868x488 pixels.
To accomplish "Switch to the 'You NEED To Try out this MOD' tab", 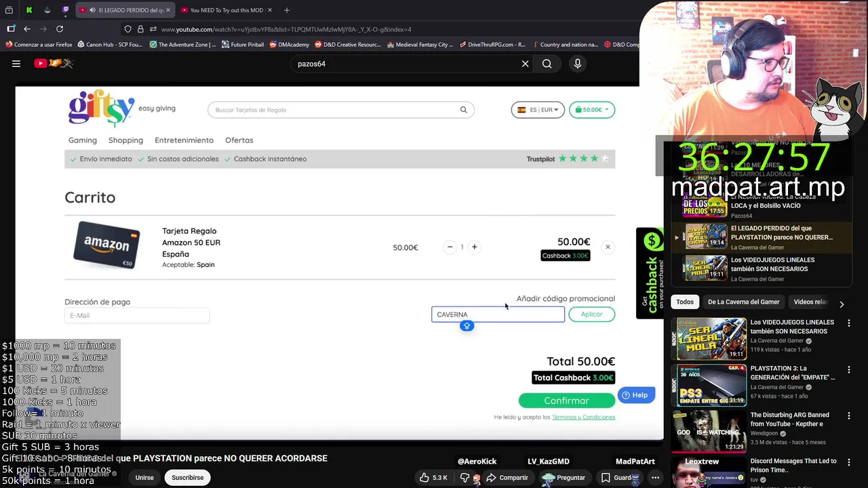I will [x=226, y=10].
